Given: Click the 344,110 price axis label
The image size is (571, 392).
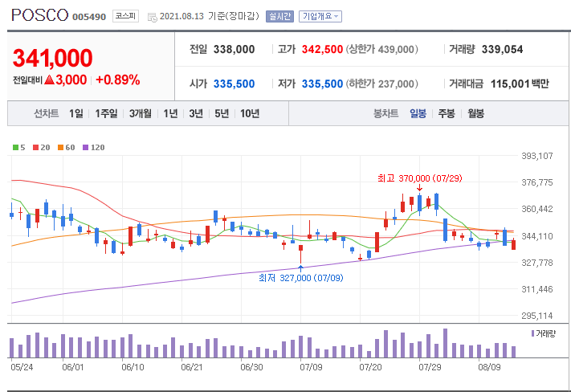Looking at the screenshot, I should 537,236.
